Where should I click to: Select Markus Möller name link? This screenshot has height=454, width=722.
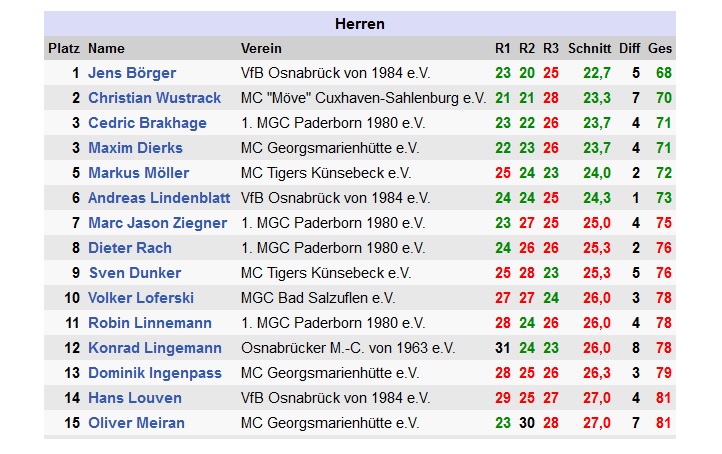139,173
